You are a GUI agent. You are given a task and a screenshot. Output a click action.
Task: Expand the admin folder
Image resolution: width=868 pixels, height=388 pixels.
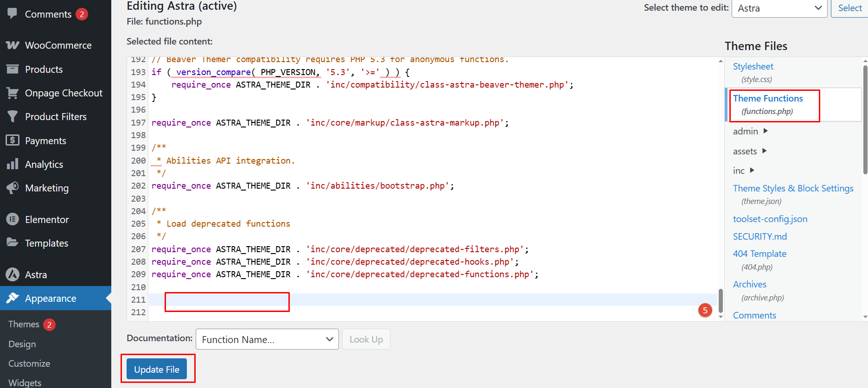pos(750,131)
